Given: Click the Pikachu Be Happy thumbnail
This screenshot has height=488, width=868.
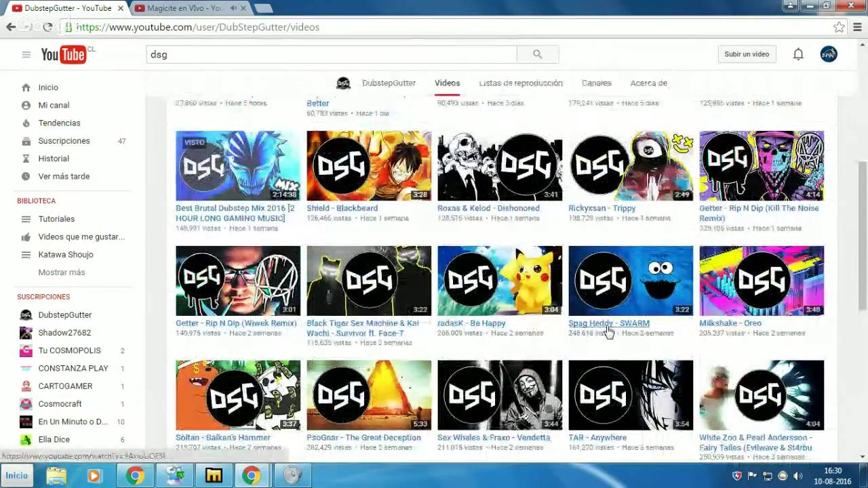Looking at the screenshot, I should point(500,281).
